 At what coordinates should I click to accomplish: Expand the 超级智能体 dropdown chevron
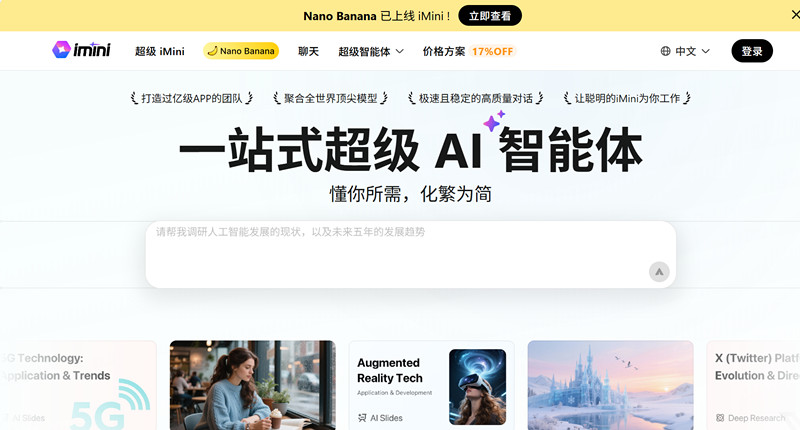point(400,51)
